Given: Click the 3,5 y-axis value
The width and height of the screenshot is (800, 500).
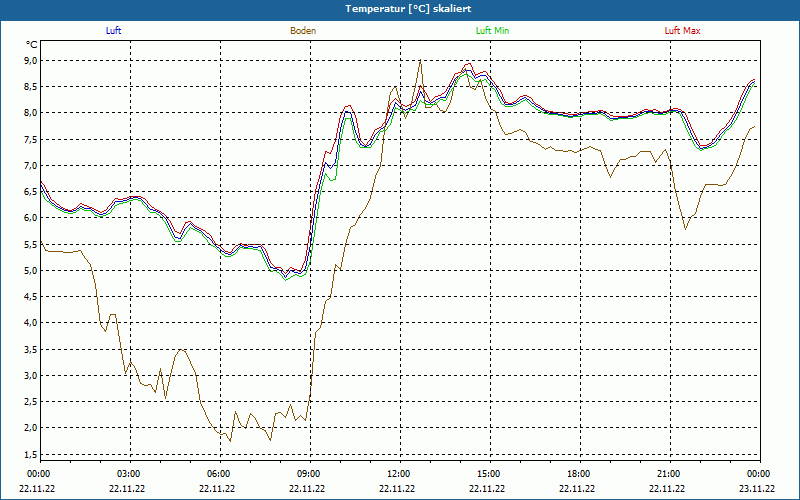Looking at the screenshot, I should click(31, 349).
